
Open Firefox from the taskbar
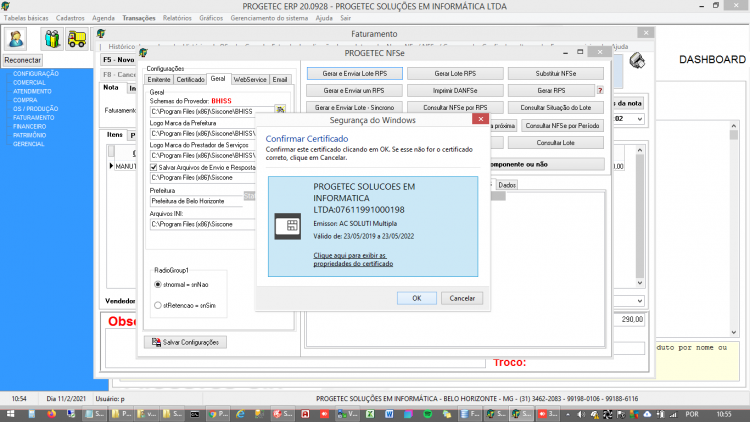[x=51, y=414]
